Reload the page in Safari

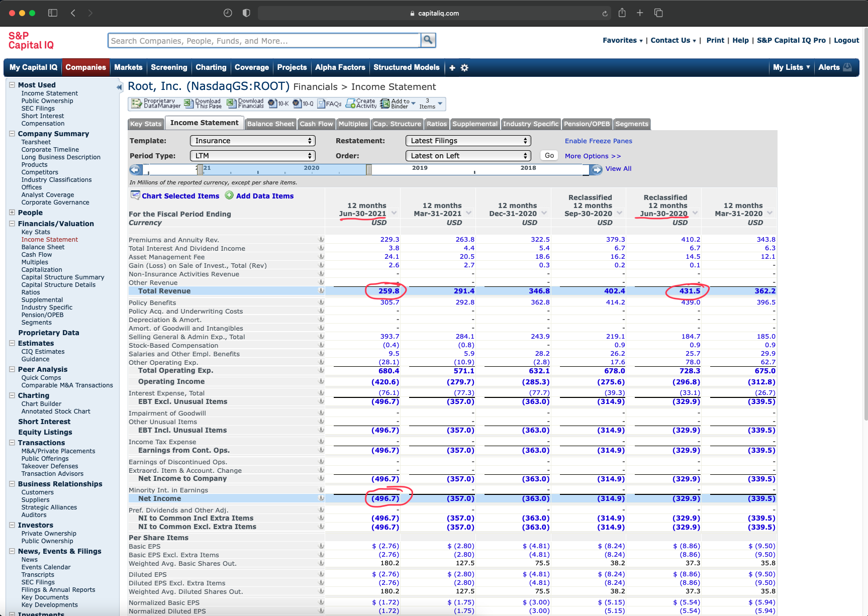pos(605,14)
